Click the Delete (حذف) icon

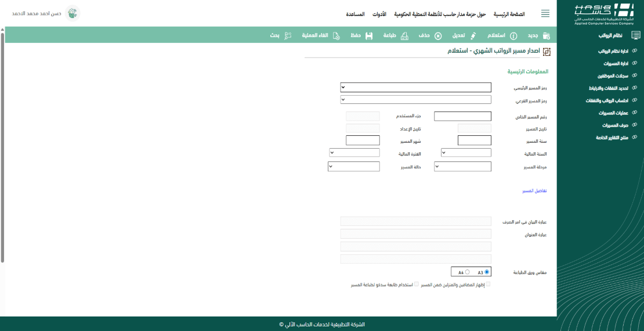click(438, 35)
